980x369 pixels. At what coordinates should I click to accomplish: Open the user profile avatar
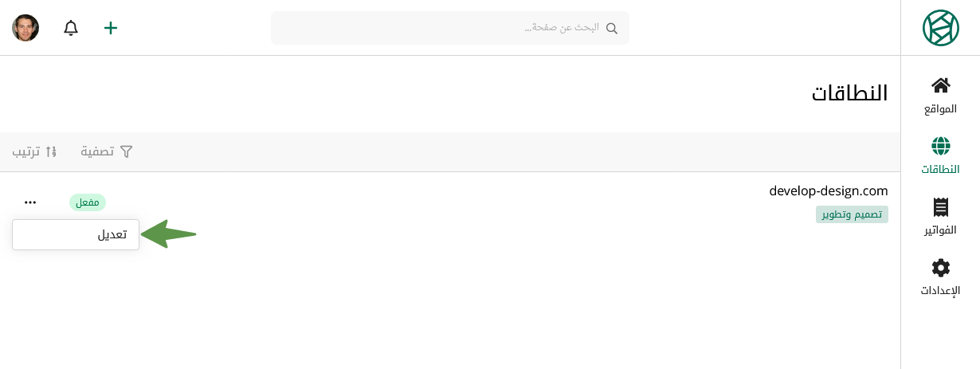pyautogui.click(x=25, y=28)
